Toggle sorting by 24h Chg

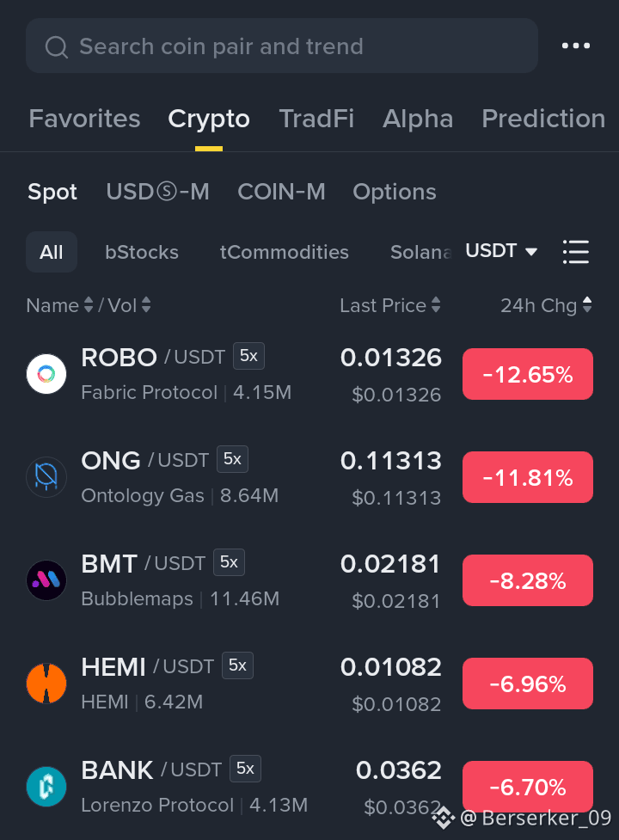(x=546, y=305)
